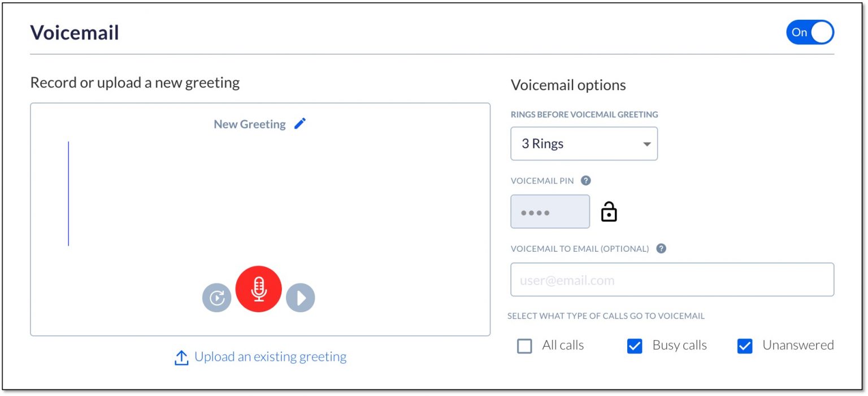Click the upload arrow icon for greetings

(181, 358)
